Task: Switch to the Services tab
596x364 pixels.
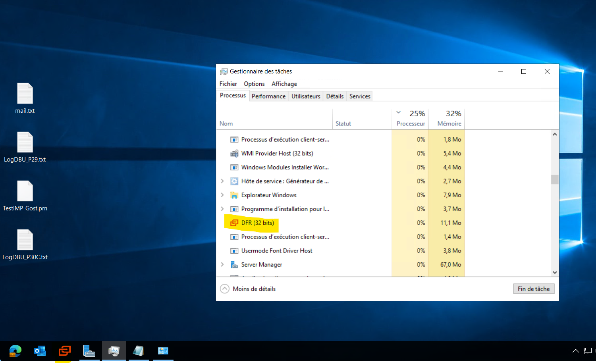Action: click(360, 96)
